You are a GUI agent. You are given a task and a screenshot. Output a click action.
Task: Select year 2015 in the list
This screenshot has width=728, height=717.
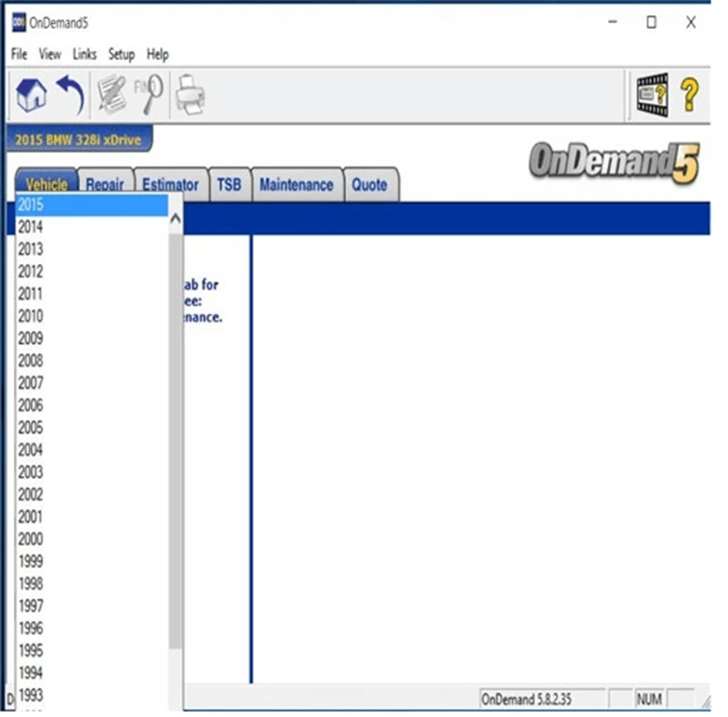point(92,205)
